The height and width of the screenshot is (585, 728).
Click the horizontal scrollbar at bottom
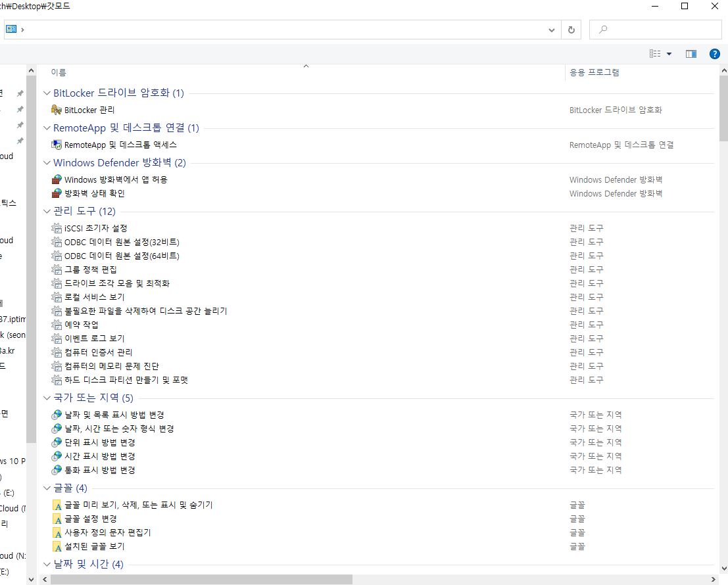click(x=201, y=580)
